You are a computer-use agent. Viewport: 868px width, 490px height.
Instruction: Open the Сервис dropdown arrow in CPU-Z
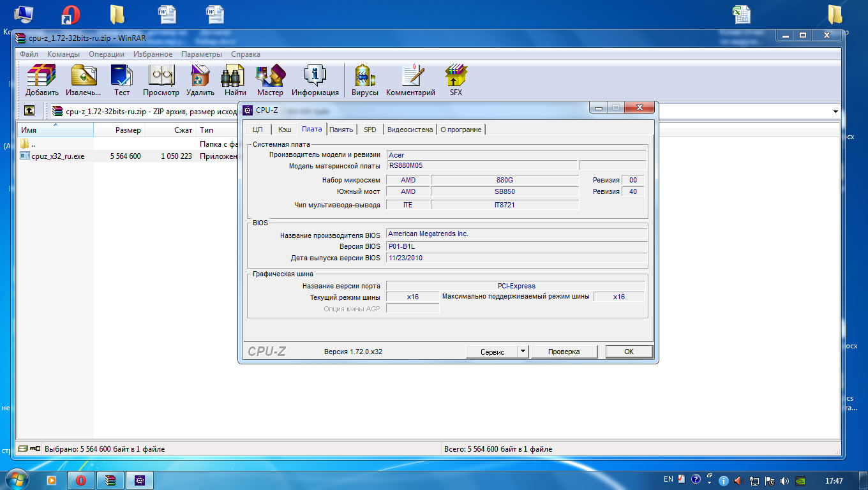[523, 352]
